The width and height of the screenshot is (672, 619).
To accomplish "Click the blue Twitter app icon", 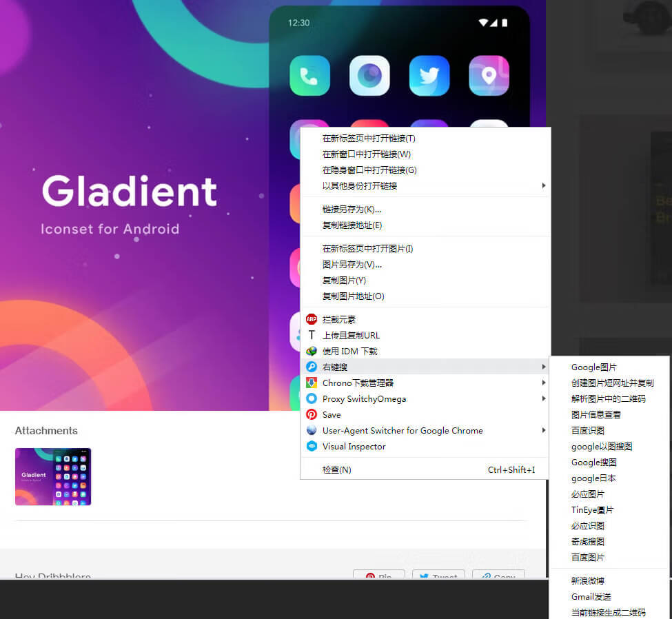I will (429, 75).
